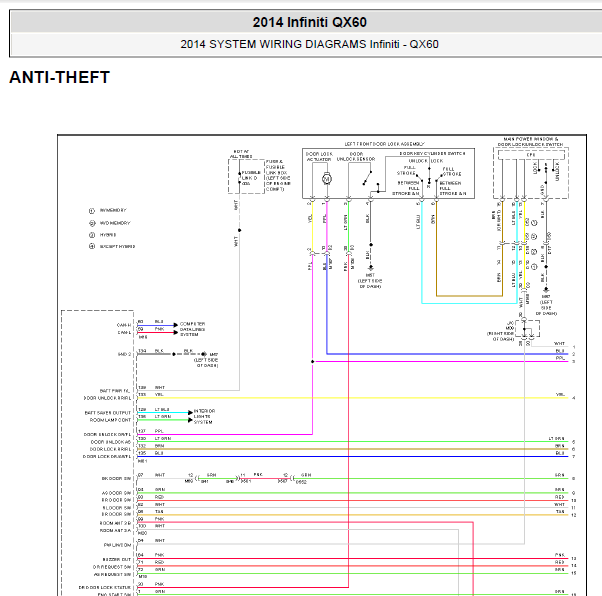Click the "PW LINE SW" pin label
The width and height of the screenshot is (602, 596).
[117, 545]
